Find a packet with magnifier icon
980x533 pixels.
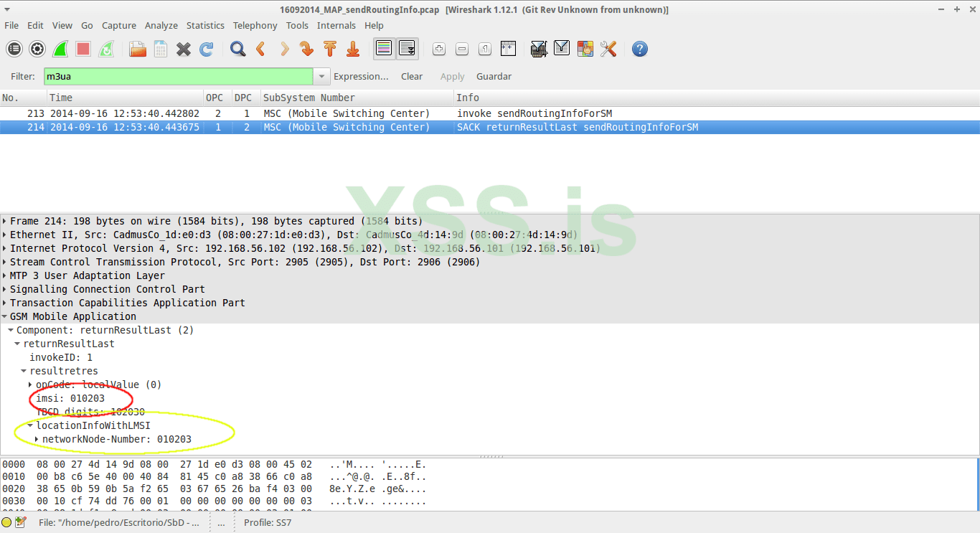coord(238,49)
